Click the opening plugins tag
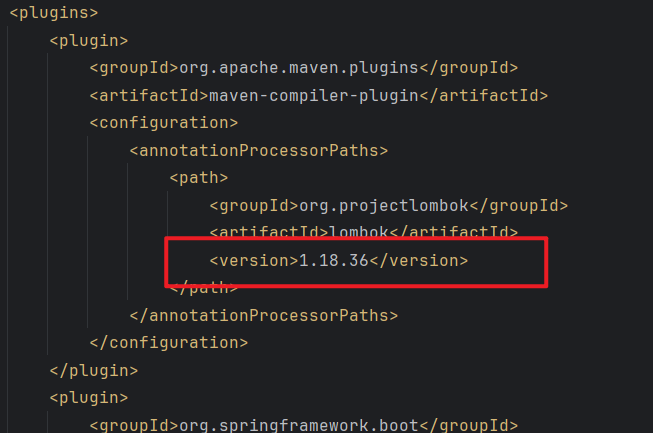This screenshot has width=653, height=433. click(54, 13)
